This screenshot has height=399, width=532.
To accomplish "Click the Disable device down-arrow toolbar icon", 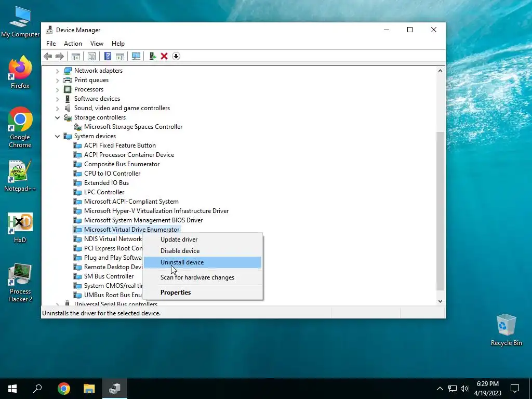I will [x=176, y=56].
